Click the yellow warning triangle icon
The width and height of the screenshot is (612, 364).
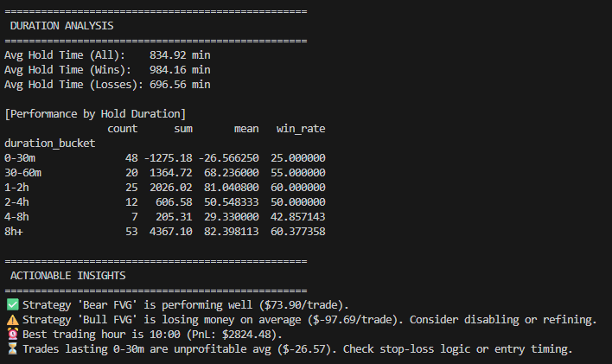[x=12, y=320]
